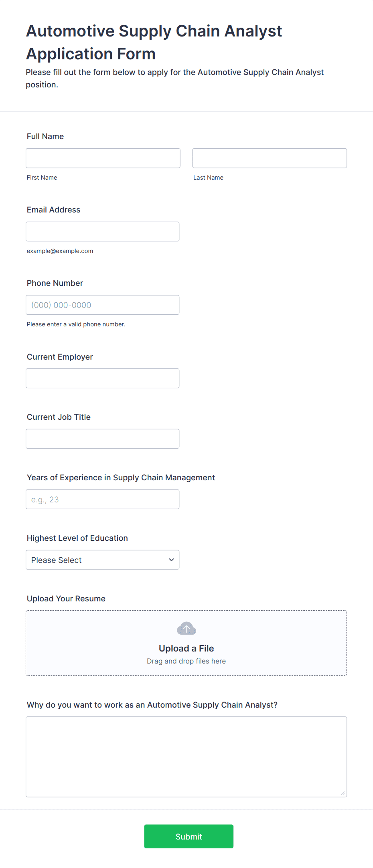The image size is (373, 868).
Task: Click the Email Address label
Action: click(54, 210)
